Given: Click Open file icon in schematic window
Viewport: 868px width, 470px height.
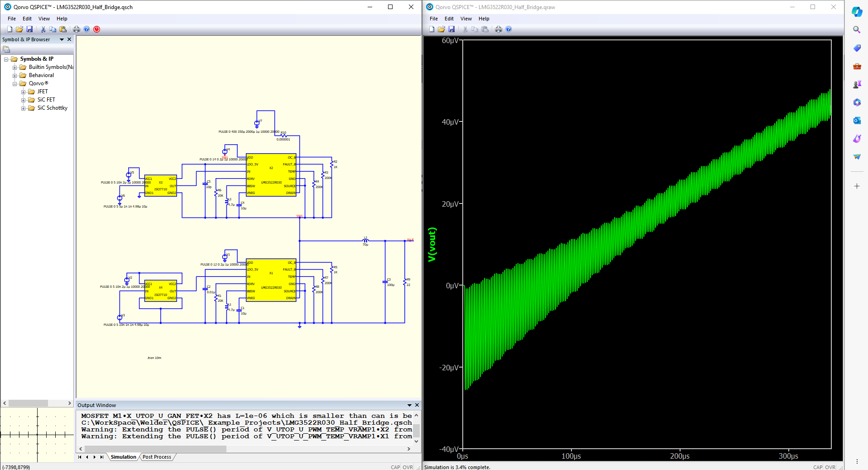Looking at the screenshot, I should [19, 29].
